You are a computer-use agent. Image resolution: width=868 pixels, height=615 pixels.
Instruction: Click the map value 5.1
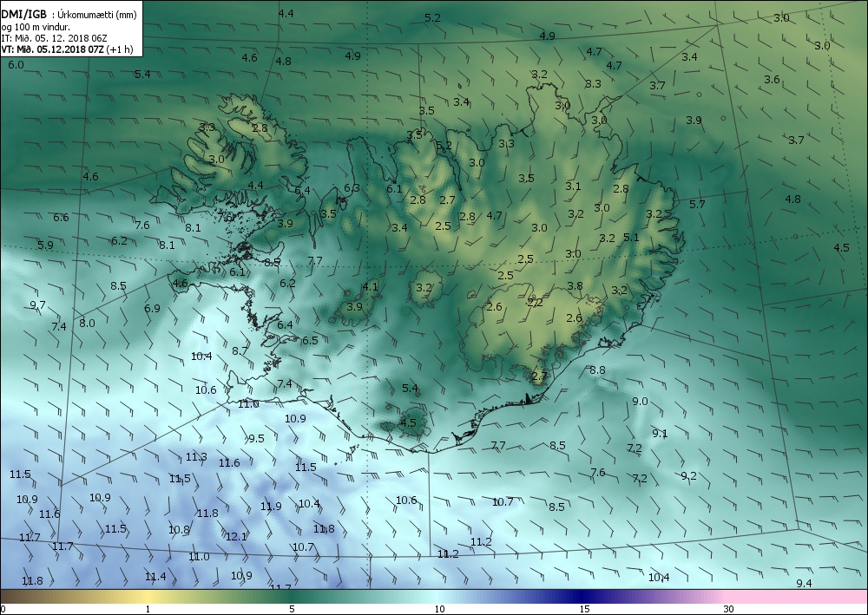631,238
